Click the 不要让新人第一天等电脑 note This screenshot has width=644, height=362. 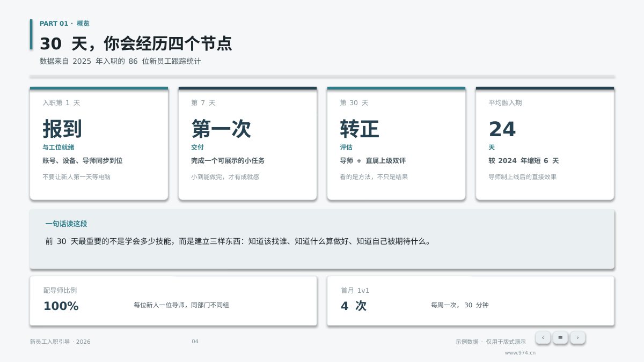(77, 176)
